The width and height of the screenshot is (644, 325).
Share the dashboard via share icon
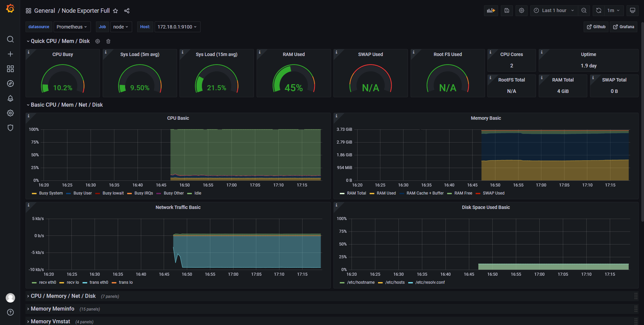tap(127, 11)
